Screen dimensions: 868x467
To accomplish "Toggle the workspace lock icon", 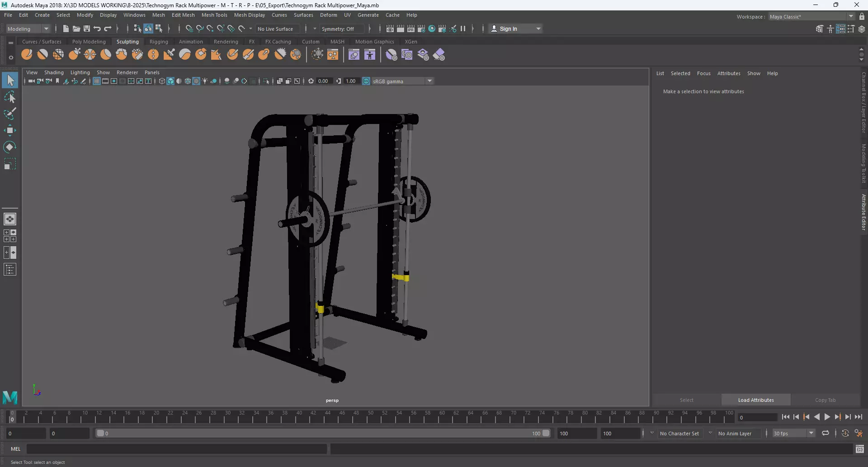I will point(862,17).
